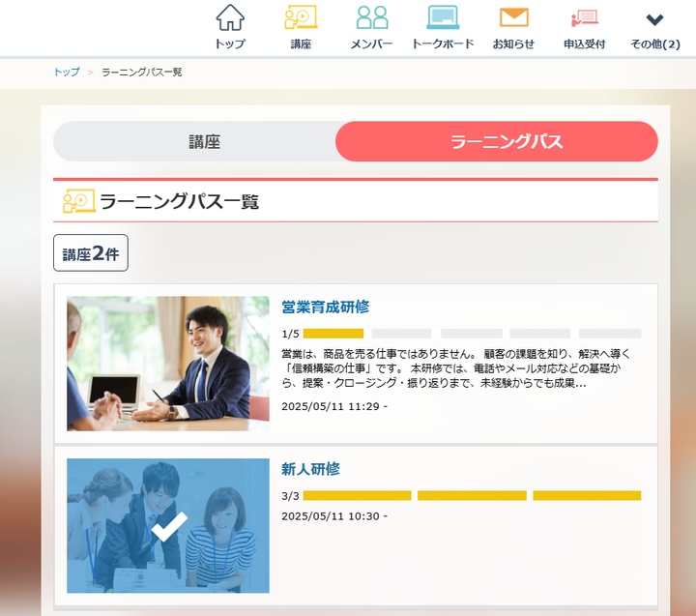Click the その他(2) menu label
This screenshot has height=616, width=696.
click(x=655, y=44)
